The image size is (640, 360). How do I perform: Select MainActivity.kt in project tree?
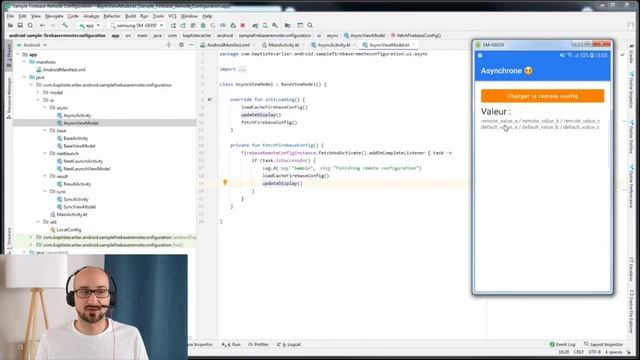point(71,214)
